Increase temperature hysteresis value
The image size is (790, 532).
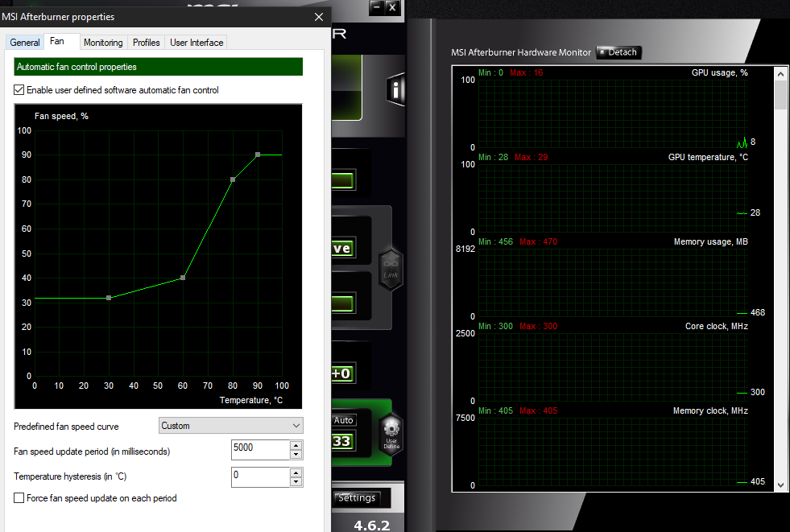click(x=296, y=472)
